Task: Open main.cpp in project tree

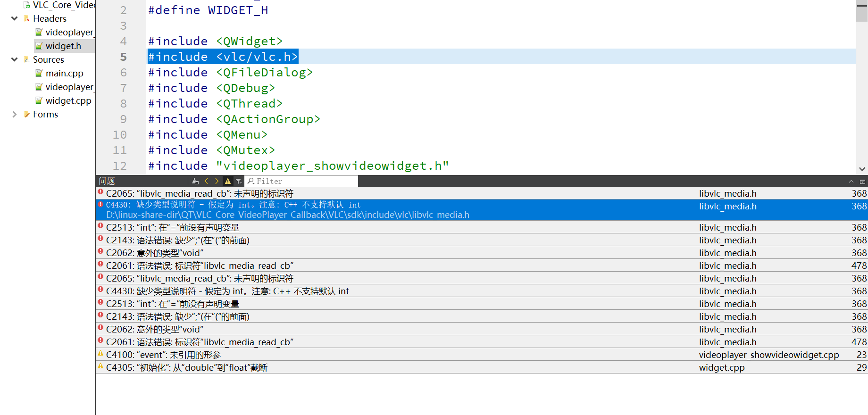Action: [x=65, y=73]
